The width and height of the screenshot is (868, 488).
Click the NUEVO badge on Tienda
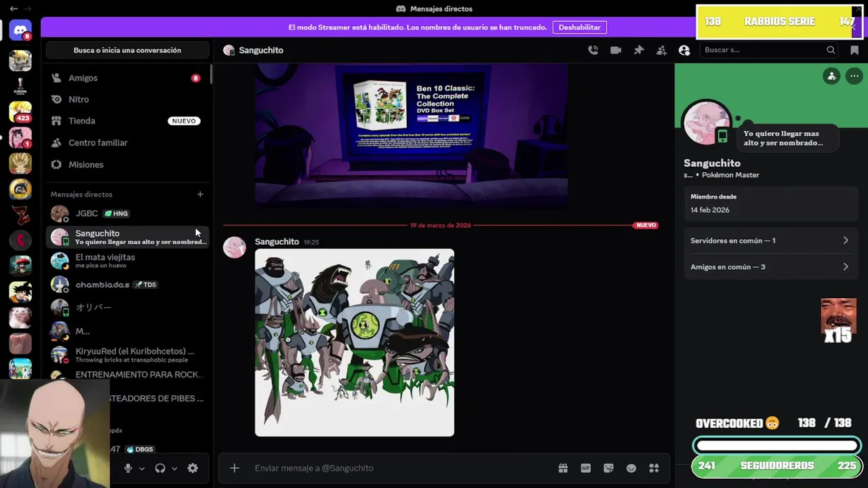(x=184, y=121)
